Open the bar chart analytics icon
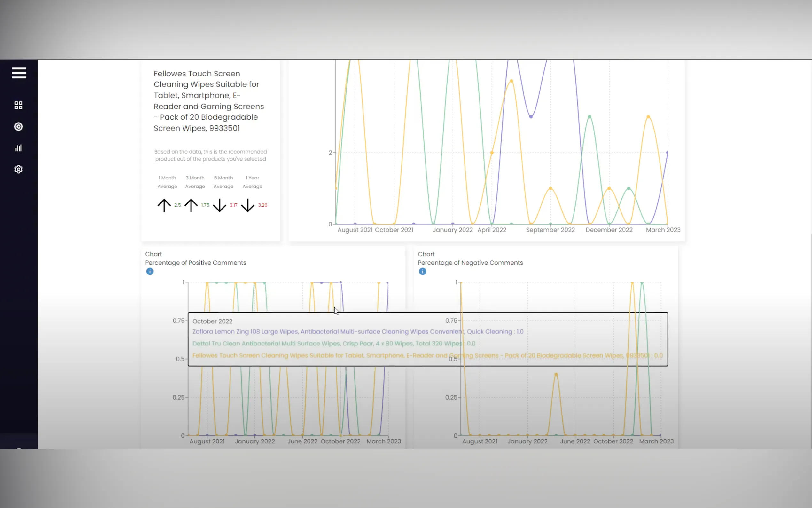This screenshot has height=508, width=812. coord(19,148)
